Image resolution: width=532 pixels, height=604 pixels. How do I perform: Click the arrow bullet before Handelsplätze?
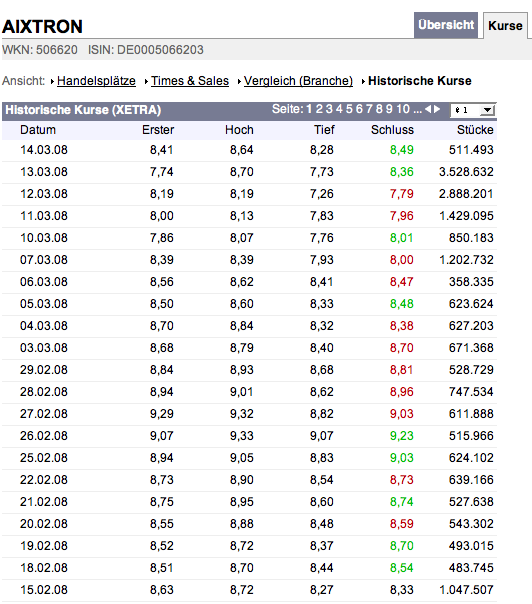point(52,82)
